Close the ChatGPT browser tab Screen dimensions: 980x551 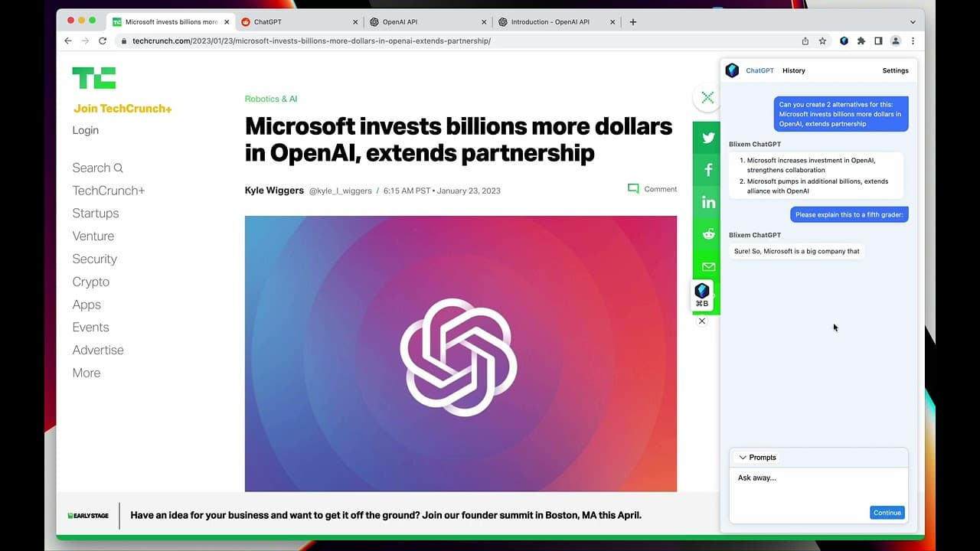[355, 22]
